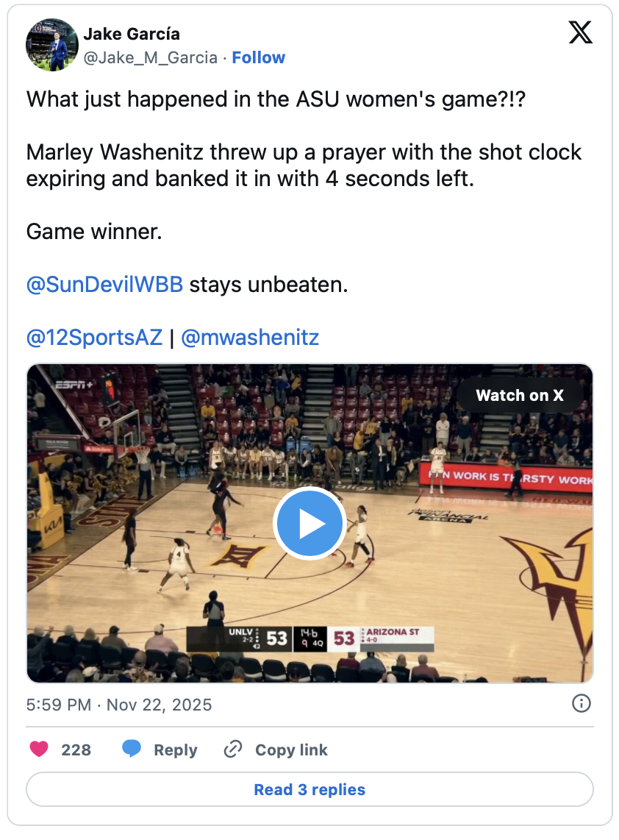Screen dimensions: 619x840
Task: Click the reply speech bubble icon
Action: point(132,750)
